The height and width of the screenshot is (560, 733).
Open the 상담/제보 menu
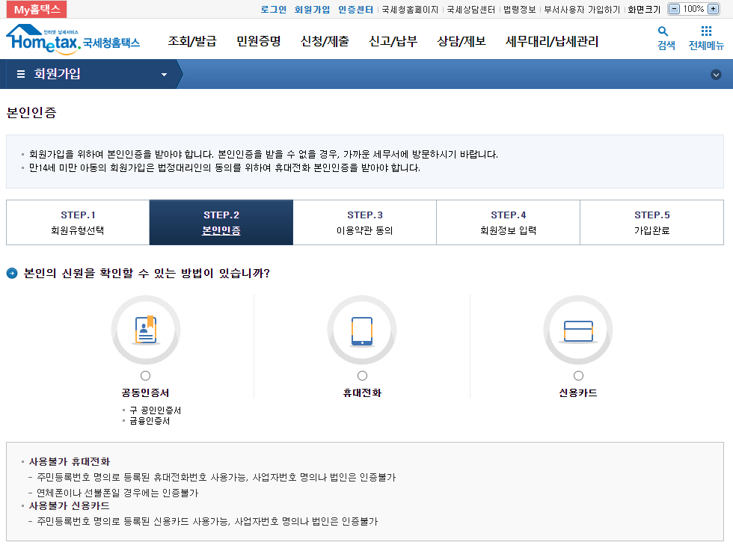point(461,42)
